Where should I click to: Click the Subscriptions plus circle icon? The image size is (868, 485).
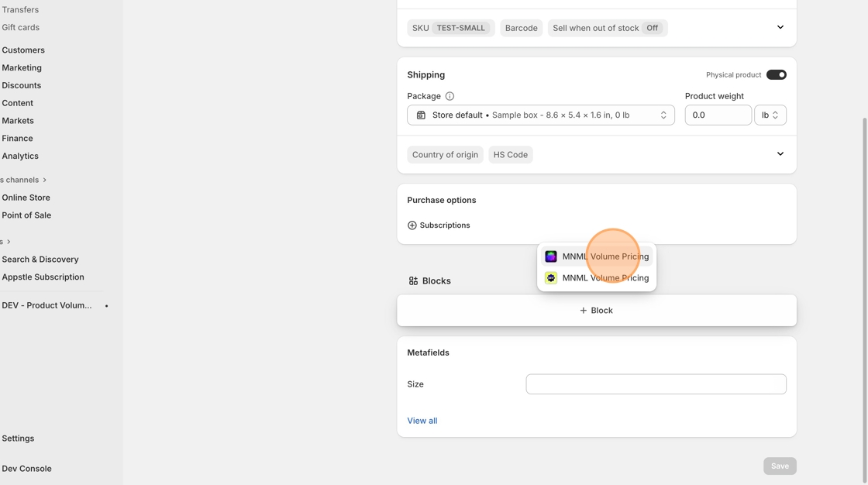(x=412, y=225)
